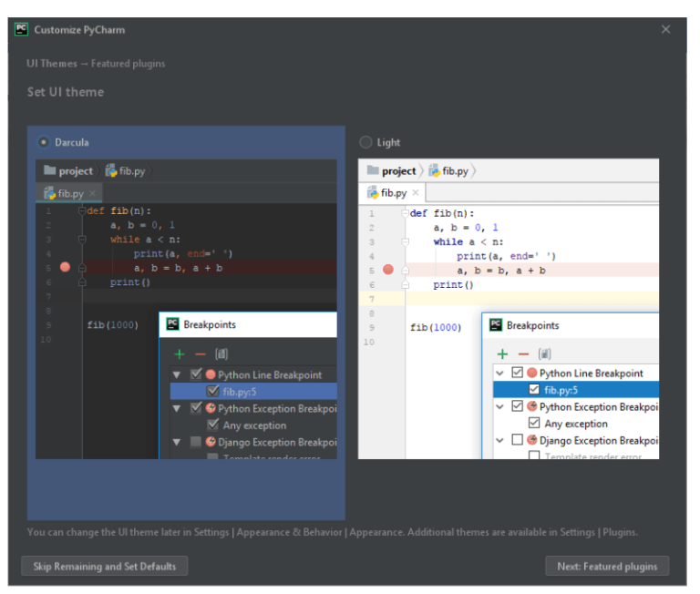
Task: Collapse Python Exception Breakpoint in Darcula preview
Action: click(177, 408)
